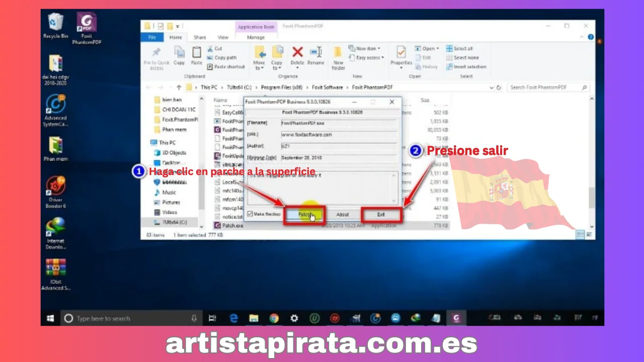Click the About button in the dialog
The width and height of the screenshot is (644, 362).
343,215
